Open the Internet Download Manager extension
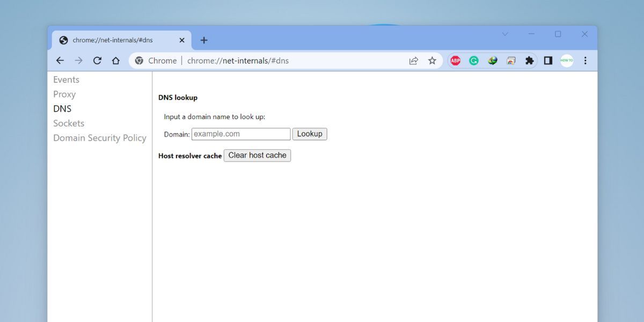The height and width of the screenshot is (322, 644). pos(492,61)
